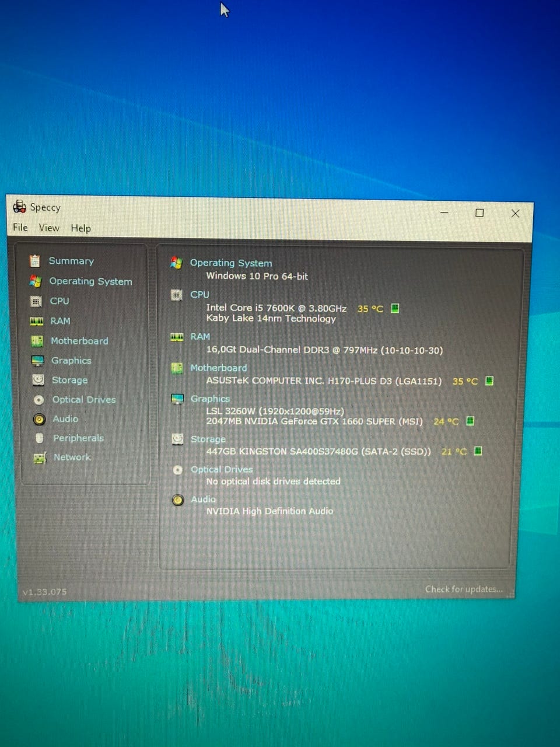Click the CPU chip icon in sidebar

click(36, 301)
